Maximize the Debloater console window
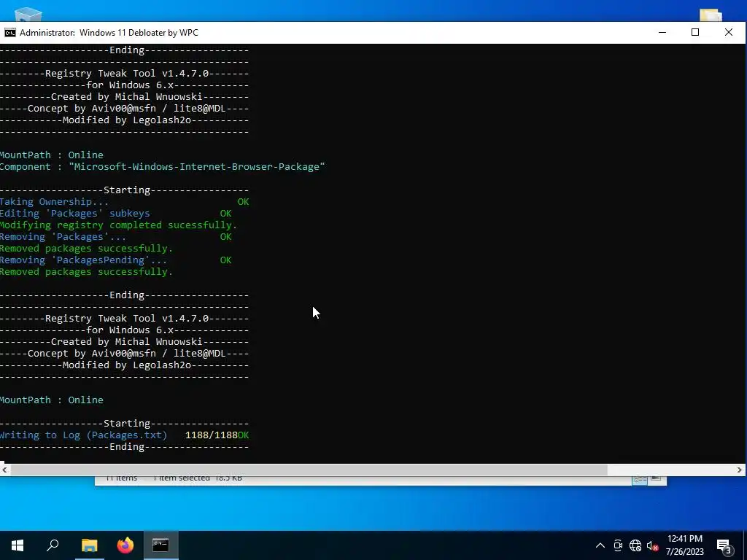 click(695, 32)
